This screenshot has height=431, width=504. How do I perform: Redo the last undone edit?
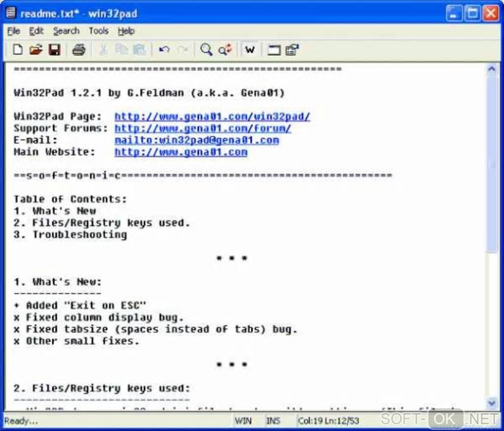pyautogui.click(x=182, y=50)
